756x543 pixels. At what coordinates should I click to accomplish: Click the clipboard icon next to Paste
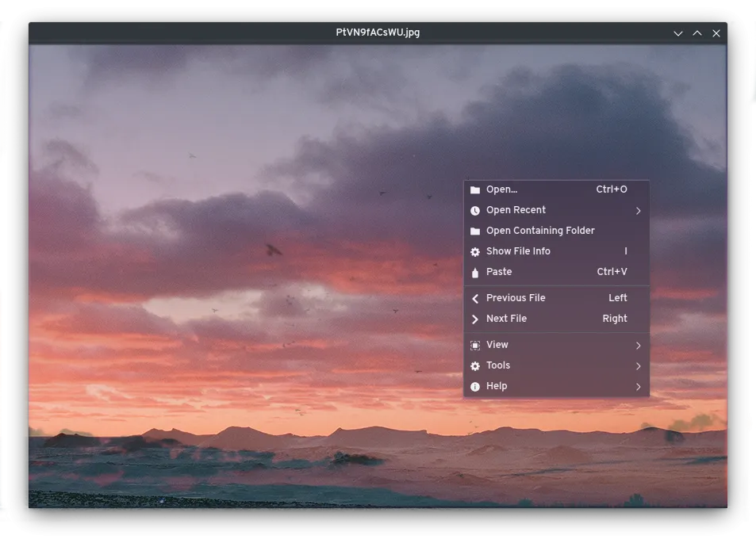[475, 273]
